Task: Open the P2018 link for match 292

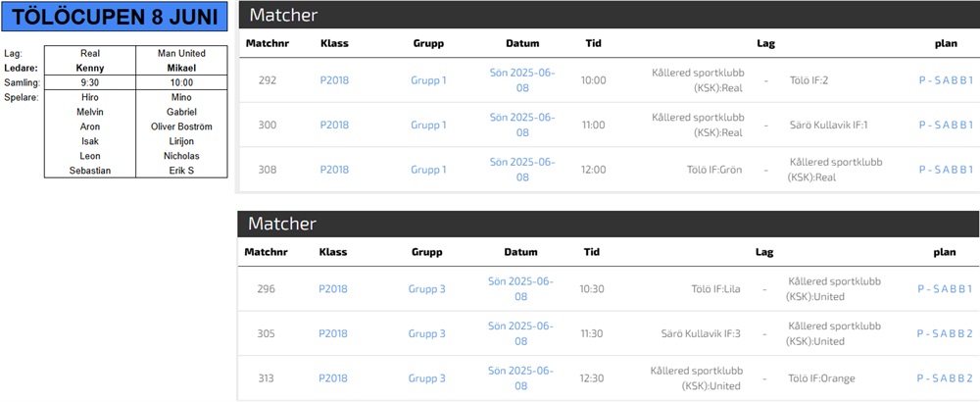Action: click(334, 80)
